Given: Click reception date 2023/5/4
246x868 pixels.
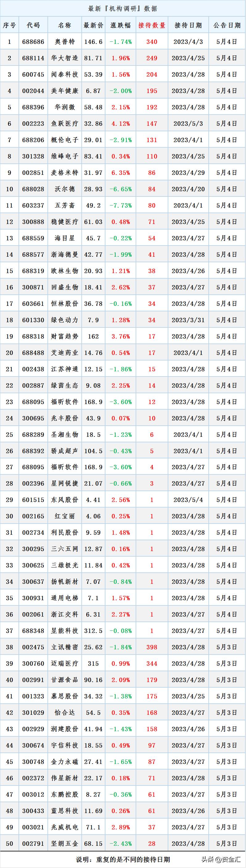Looking at the screenshot, I should click(x=188, y=500).
